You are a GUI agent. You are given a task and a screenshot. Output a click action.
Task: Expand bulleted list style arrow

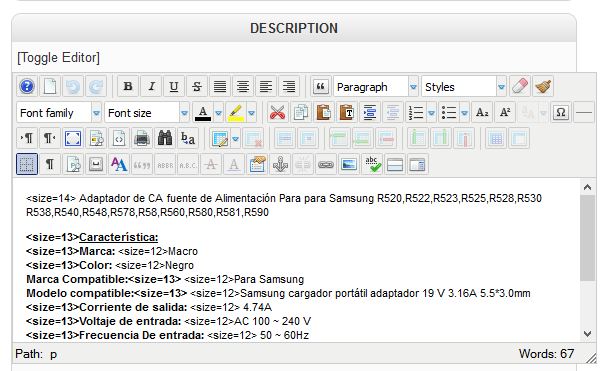point(465,113)
